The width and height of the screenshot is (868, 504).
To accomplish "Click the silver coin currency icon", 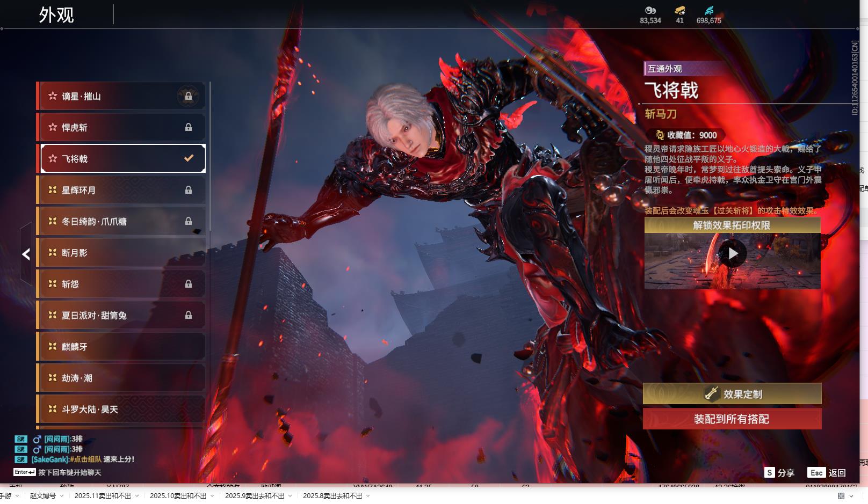I will click(650, 10).
